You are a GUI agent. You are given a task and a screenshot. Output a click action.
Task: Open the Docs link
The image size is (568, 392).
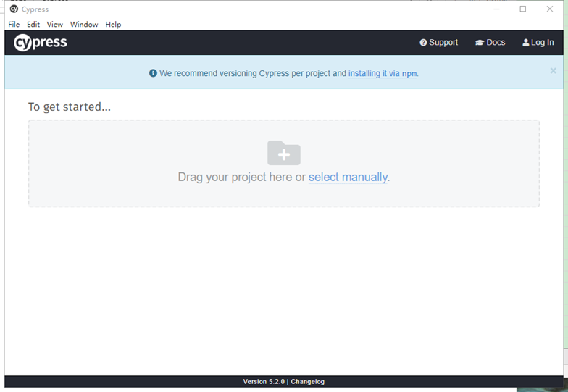pos(490,42)
